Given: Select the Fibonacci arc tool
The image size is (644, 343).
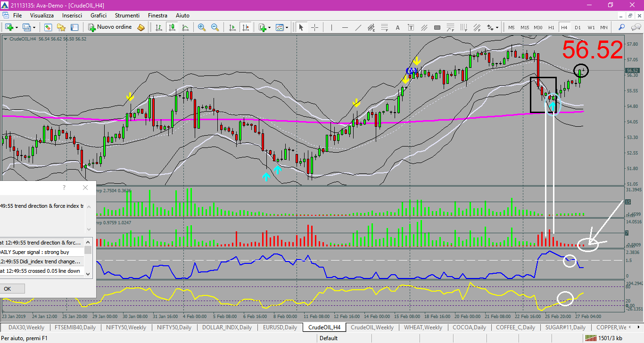Looking at the screenshot, I should click(x=450, y=27).
